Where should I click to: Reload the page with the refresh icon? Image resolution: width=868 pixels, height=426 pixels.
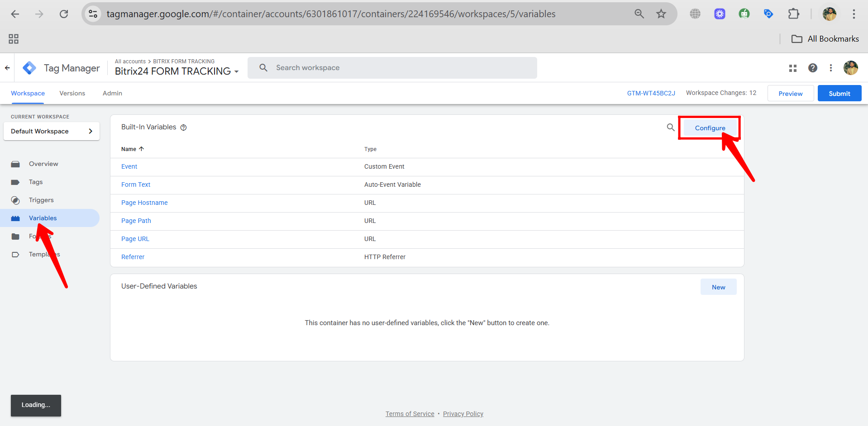tap(64, 14)
